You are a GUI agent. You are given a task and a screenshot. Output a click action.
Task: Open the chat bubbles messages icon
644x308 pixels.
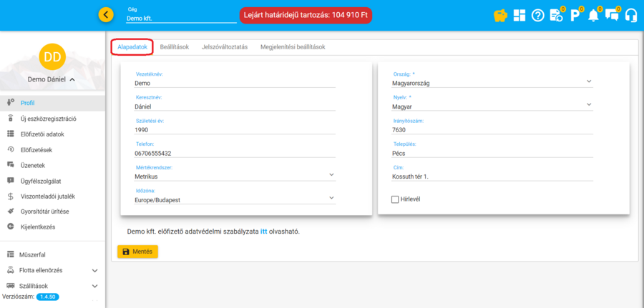pyautogui.click(x=611, y=15)
